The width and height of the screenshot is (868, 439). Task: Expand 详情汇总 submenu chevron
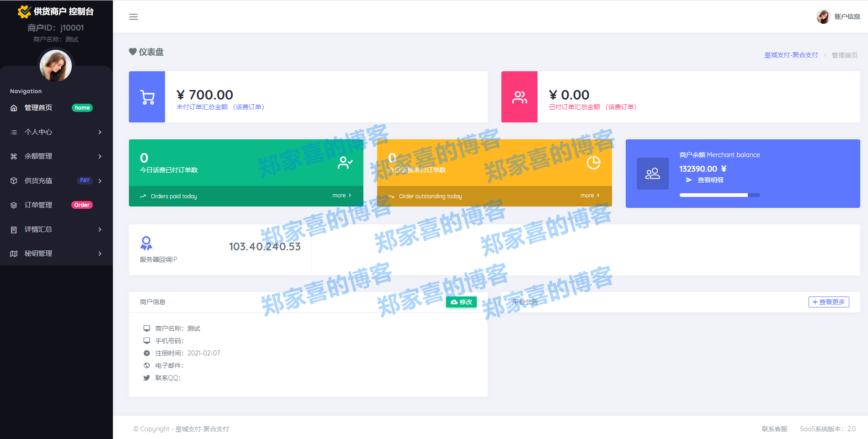100,229
